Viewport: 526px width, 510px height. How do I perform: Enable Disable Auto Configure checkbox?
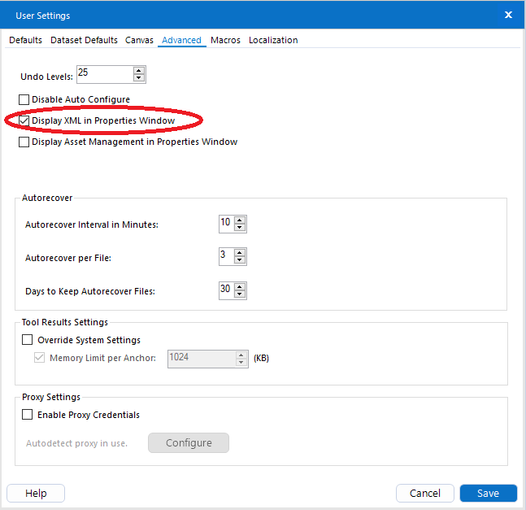(24, 100)
